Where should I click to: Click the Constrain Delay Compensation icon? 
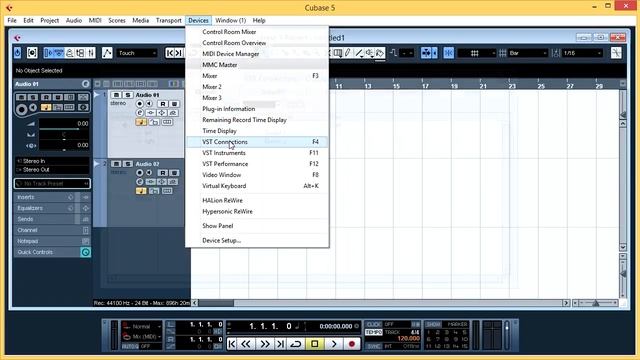point(32,53)
